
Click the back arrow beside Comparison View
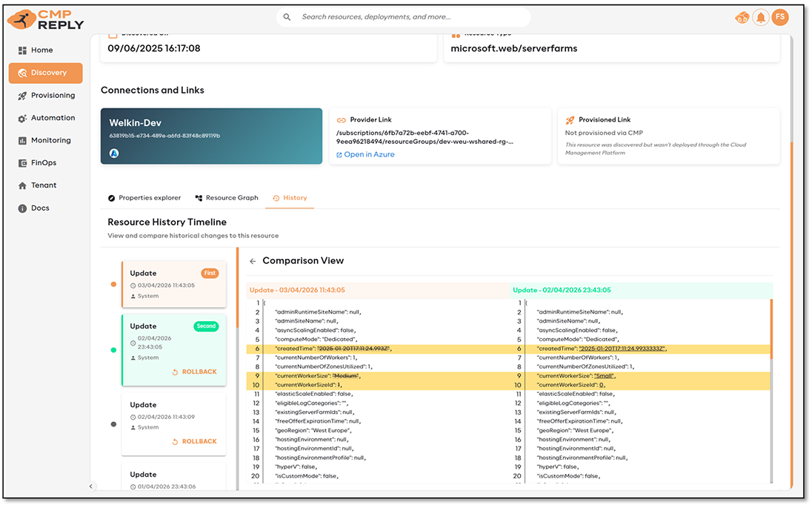[253, 261]
